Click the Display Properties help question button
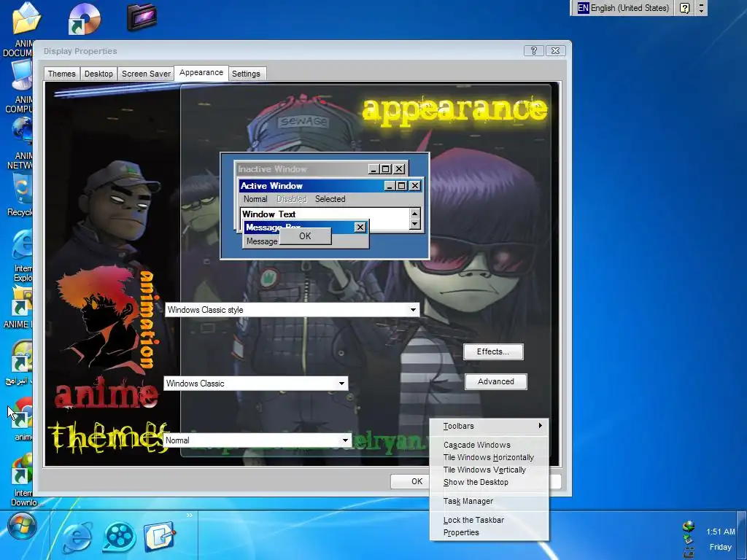747x560 pixels. 533,50
